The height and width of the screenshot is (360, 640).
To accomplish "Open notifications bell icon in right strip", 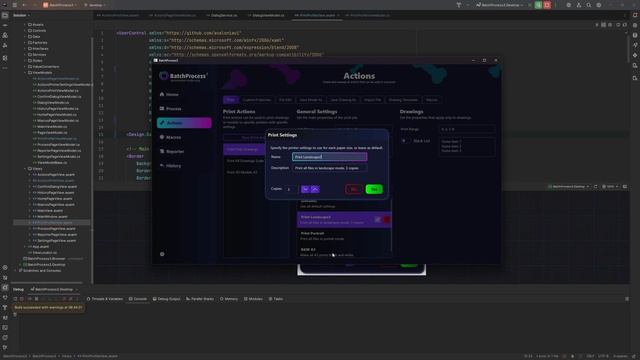I will 635,15.
